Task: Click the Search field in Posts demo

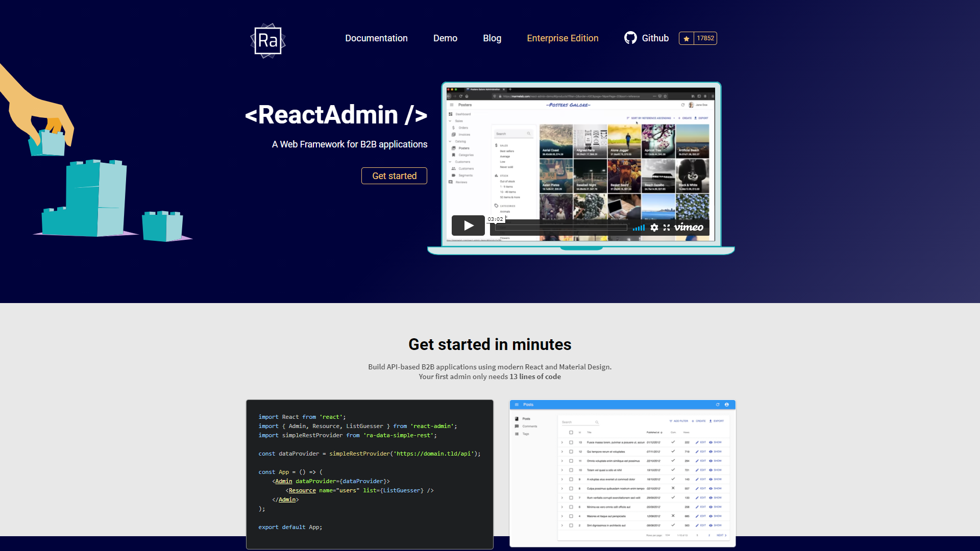Action: (580, 422)
